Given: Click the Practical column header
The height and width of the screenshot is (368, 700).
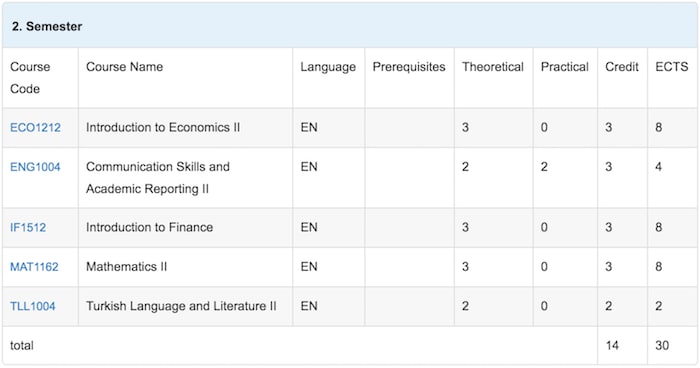Looking at the screenshot, I should tap(565, 67).
